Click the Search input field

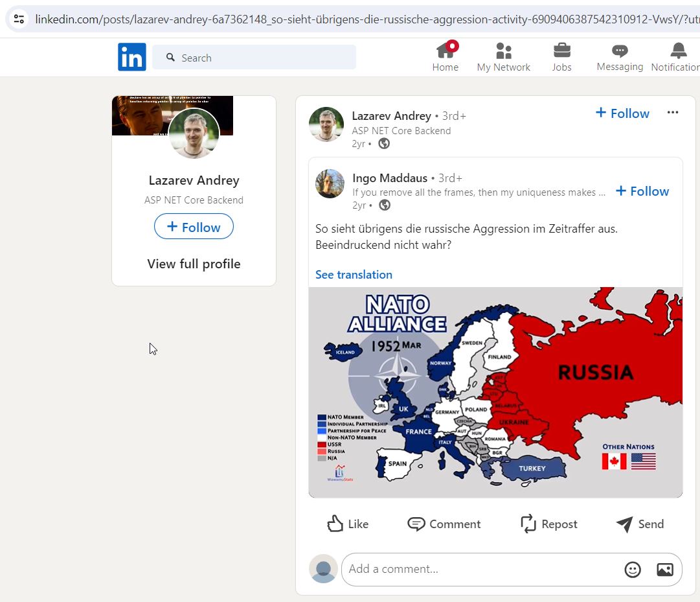[254, 57]
